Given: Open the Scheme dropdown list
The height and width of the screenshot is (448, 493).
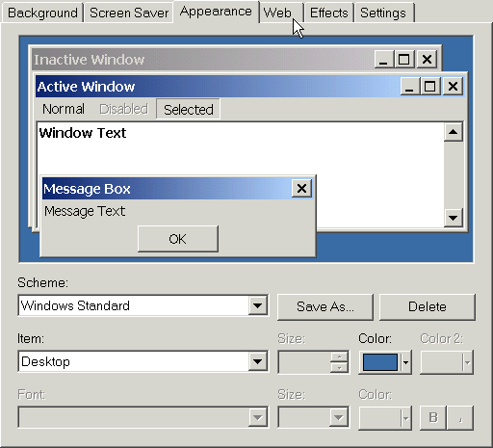Looking at the screenshot, I should coord(258,305).
